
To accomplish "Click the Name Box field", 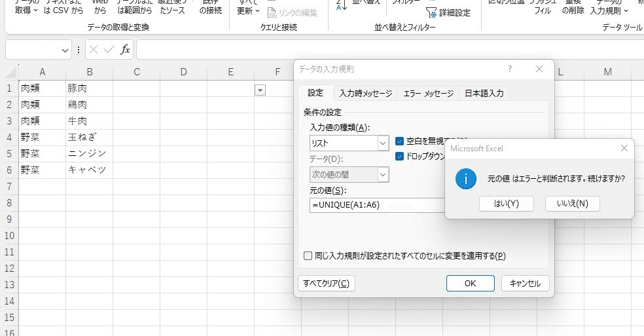I will tap(33, 50).
